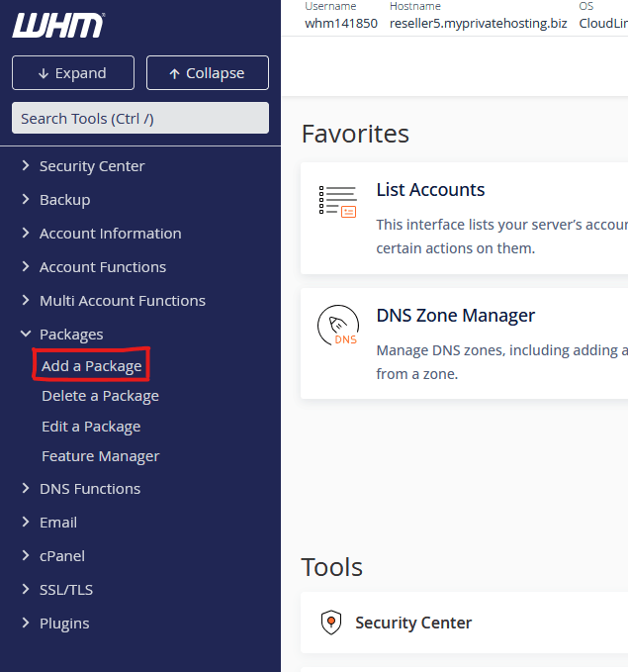Focus the Search Tools input field
This screenshot has width=628, height=672.
(139, 118)
